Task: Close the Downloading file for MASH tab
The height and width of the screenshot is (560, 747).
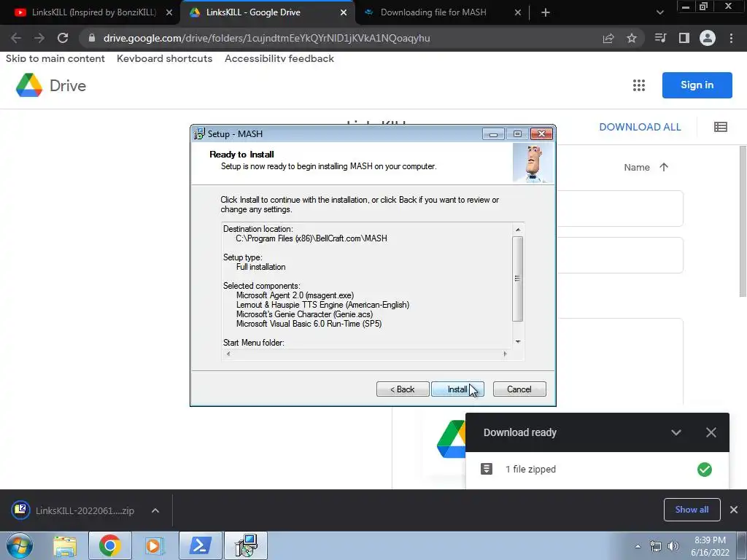Action: click(x=518, y=13)
